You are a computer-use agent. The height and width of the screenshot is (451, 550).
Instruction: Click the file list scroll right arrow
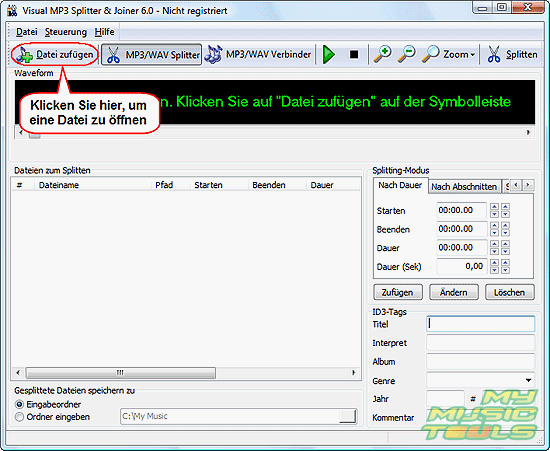pos(354,372)
